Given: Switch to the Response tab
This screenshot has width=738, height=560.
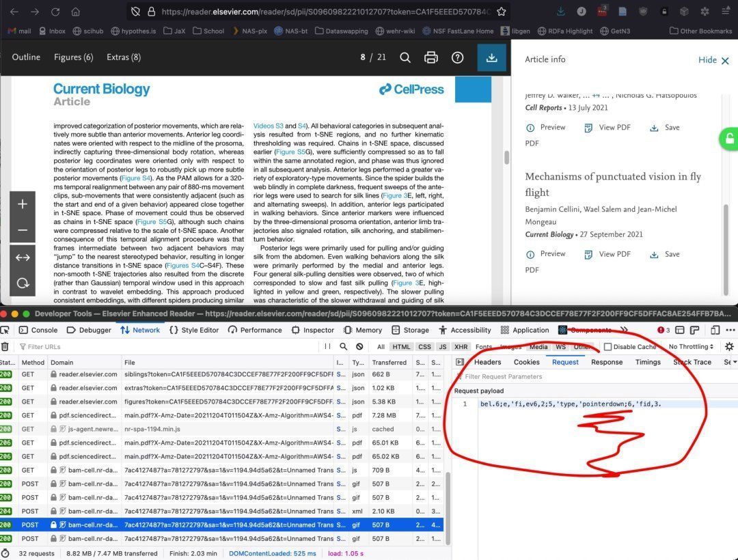Looking at the screenshot, I should point(606,363).
